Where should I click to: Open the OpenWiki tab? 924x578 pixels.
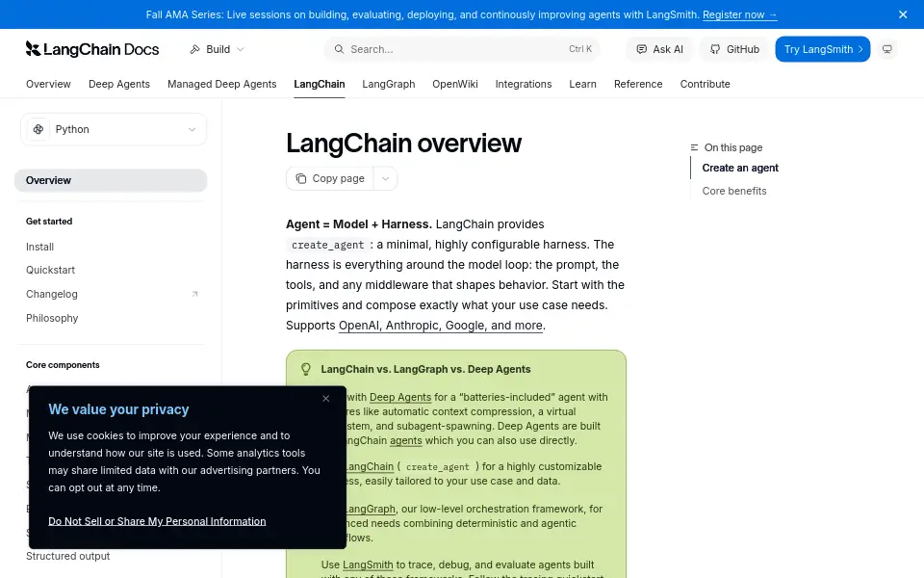pos(455,85)
